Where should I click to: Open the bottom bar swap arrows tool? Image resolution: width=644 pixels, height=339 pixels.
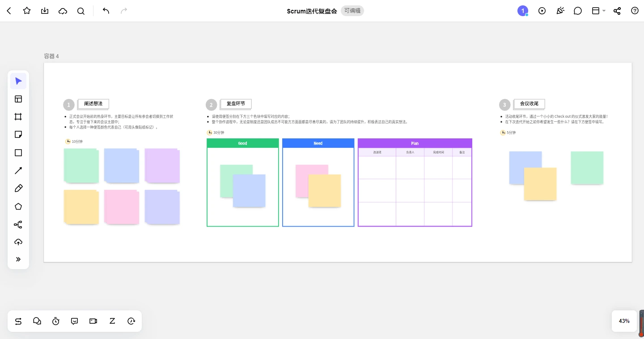pyautogui.click(x=18, y=321)
